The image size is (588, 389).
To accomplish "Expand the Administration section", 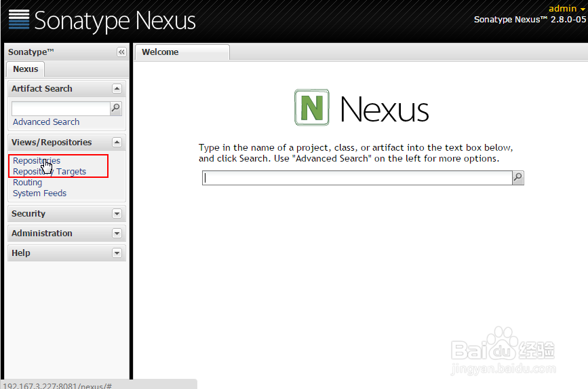I will [117, 233].
